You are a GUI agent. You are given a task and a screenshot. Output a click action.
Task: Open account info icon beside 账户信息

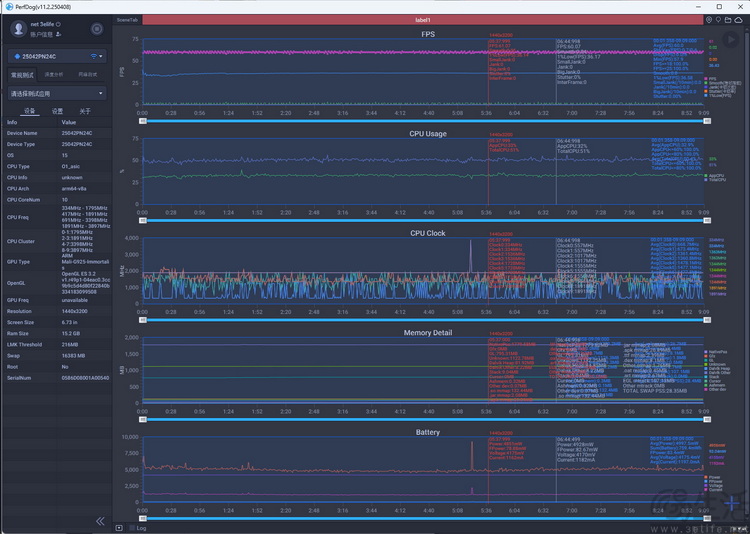point(58,34)
